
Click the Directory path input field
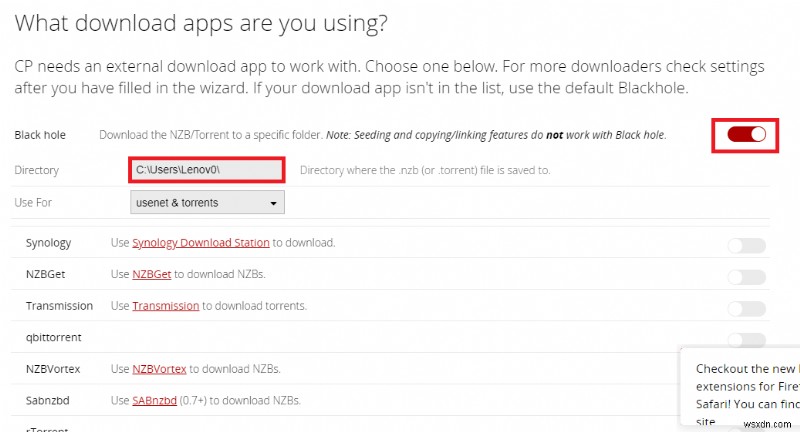207,170
